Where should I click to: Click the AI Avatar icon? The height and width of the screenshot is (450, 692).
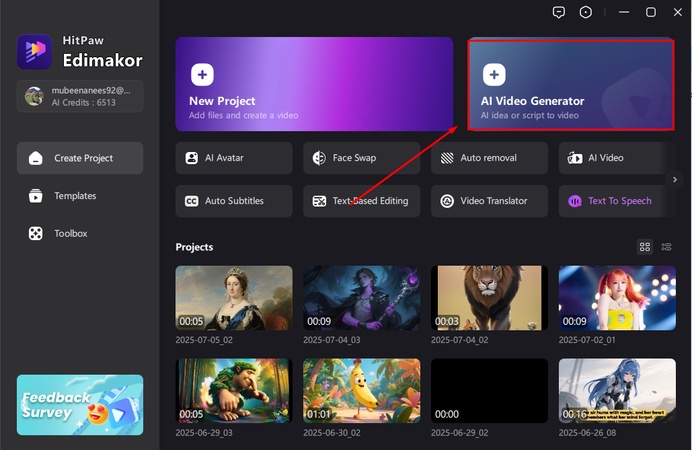coord(192,158)
